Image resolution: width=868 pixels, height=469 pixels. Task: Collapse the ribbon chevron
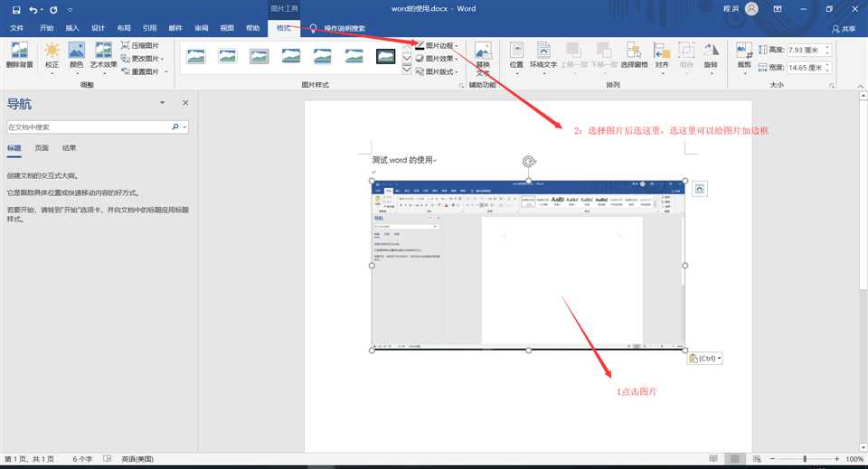pyautogui.click(x=860, y=86)
